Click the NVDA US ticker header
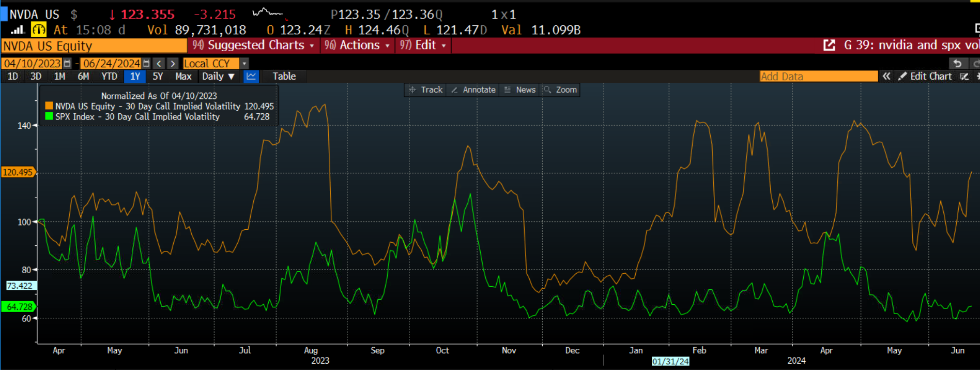980x370 pixels. pyautogui.click(x=35, y=14)
